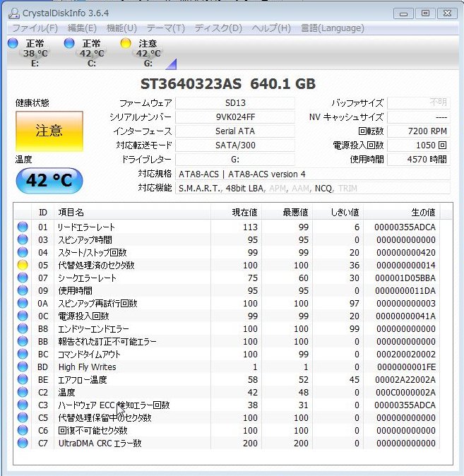Click status orb for 09 使用時間 row
The height and width of the screenshot is (476, 464).
[x=23, y=290]
